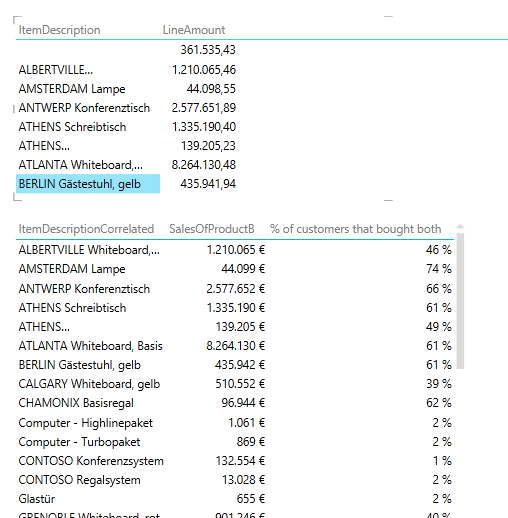Select Glastür row in lower table
The height and width of the screenshot is (518, 508).
(x=235, y=499)
